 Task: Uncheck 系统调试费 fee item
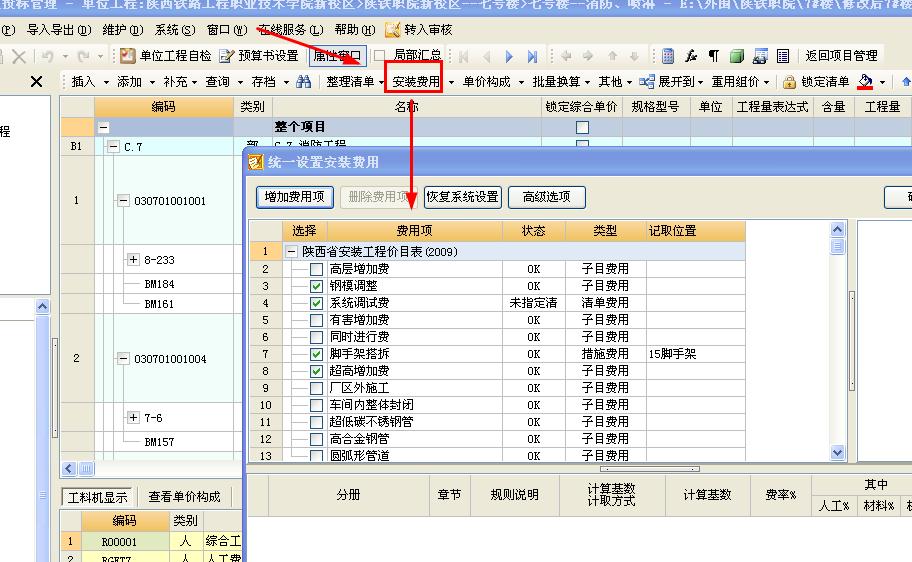(x=316, y=303)
